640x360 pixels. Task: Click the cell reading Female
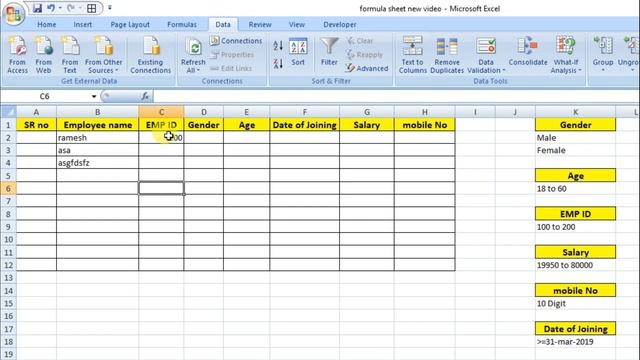point(576,150)
